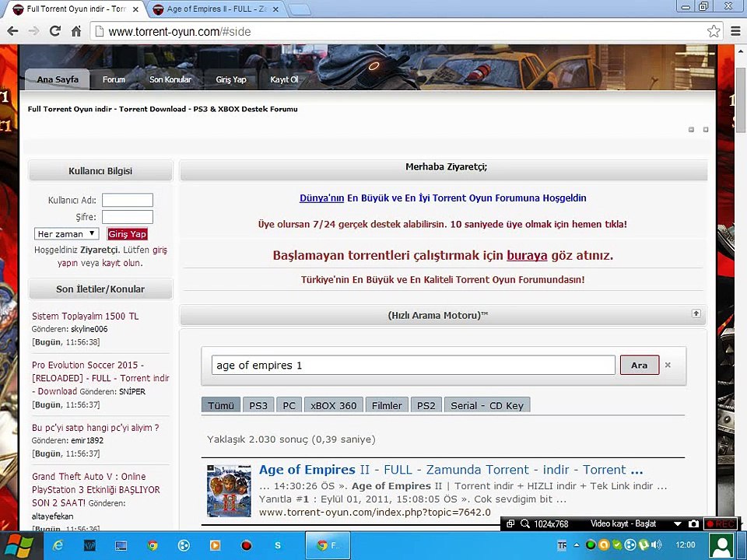747x560 pixels.
Task: Open Son Konular in the nav bar
Action: 170,79
